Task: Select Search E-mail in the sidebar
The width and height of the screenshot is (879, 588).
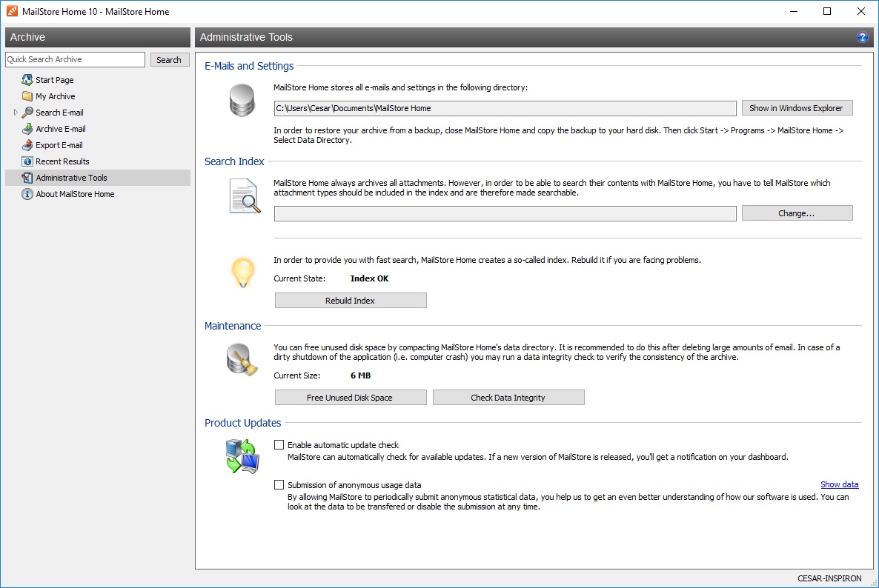Action: pyautogui.click(x=61, y=112)
